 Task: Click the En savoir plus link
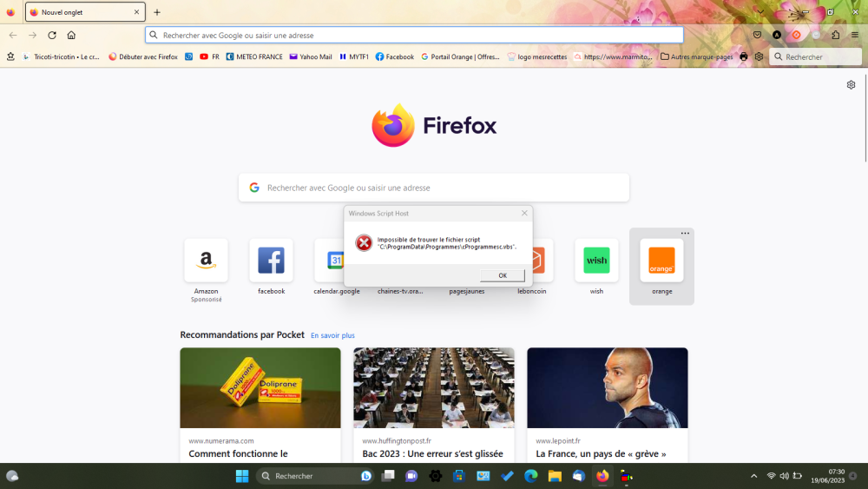click(x=332, y=335)
